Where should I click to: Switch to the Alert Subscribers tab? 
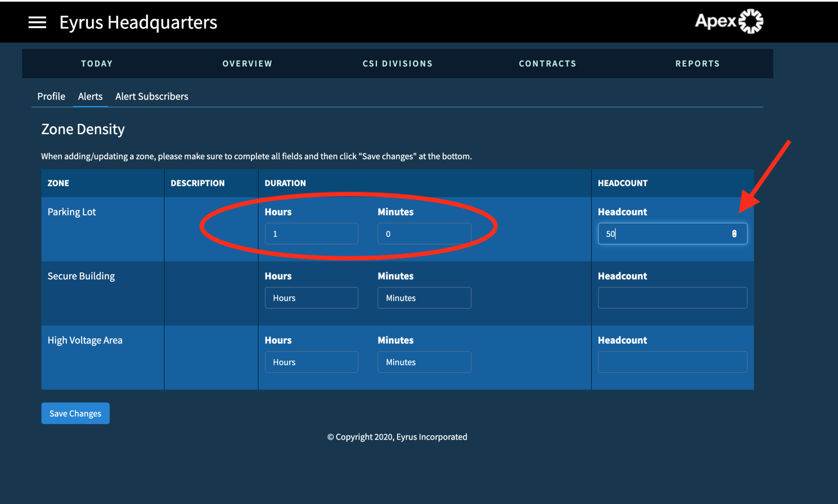[x=151, y=96]
